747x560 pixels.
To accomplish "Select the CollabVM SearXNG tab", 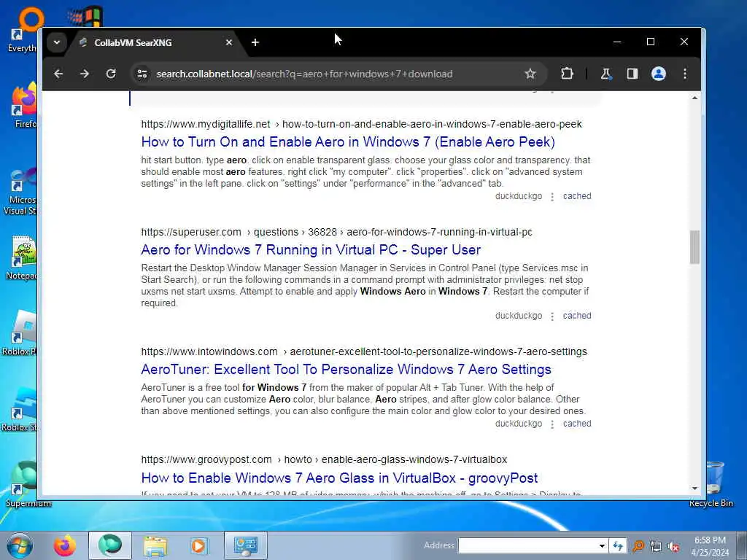I will (152, 42).
